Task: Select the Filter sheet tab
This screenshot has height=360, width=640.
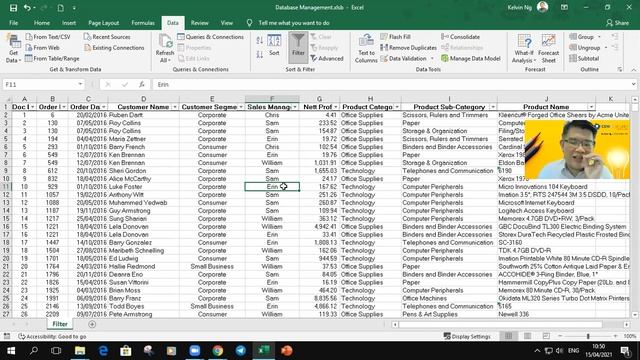Action: click(x=60, y=324)
